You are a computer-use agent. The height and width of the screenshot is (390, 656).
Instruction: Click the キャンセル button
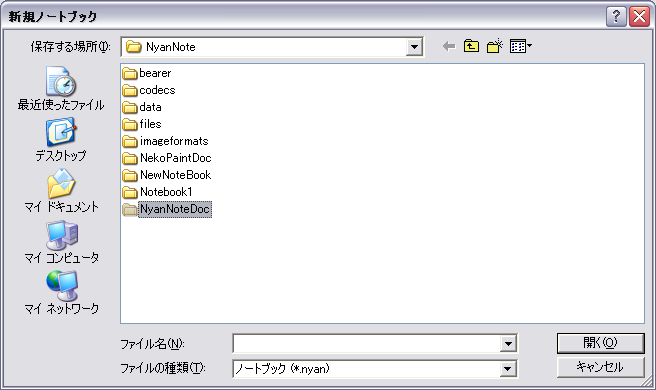point(600,367)
